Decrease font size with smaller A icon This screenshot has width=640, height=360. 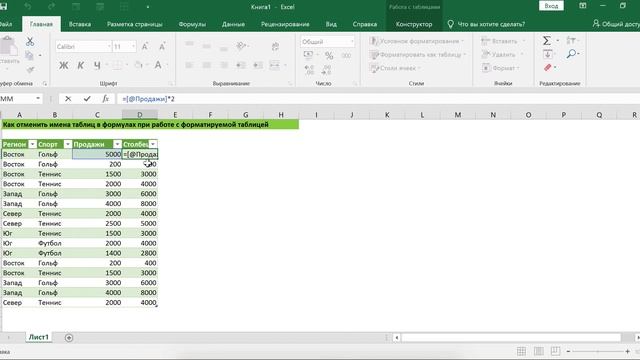(162, 47)
